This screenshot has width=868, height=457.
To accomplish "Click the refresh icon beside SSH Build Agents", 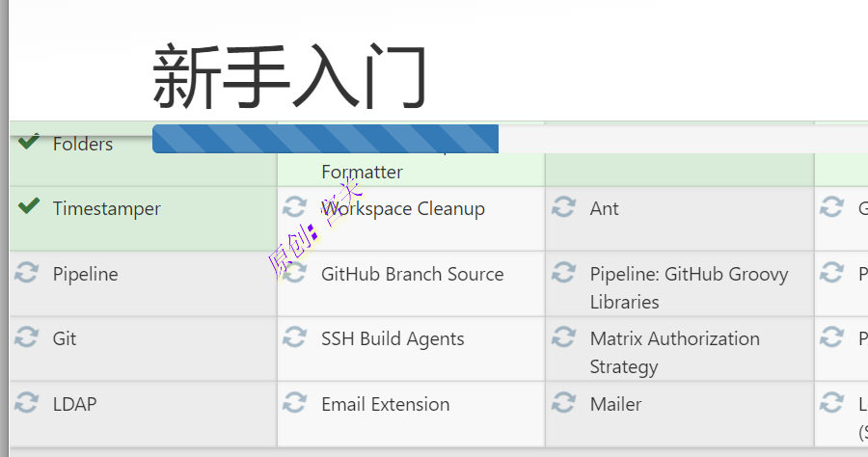I will click(x=295, y=338).
